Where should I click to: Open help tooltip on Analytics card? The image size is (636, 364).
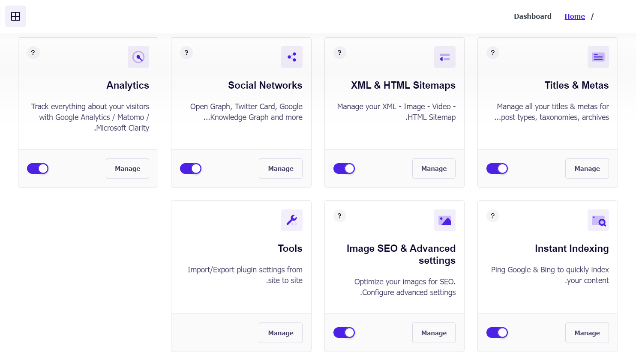pos(33,53)
